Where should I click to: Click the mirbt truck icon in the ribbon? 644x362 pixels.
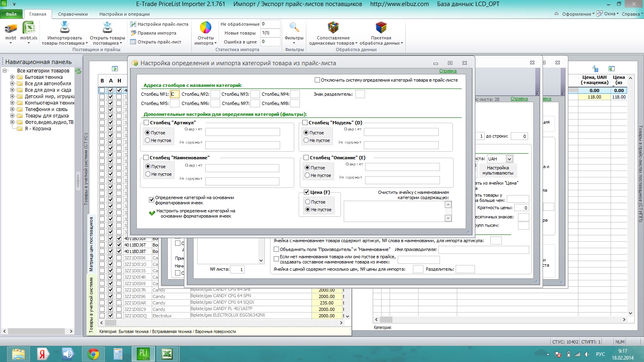click(11, 29)
